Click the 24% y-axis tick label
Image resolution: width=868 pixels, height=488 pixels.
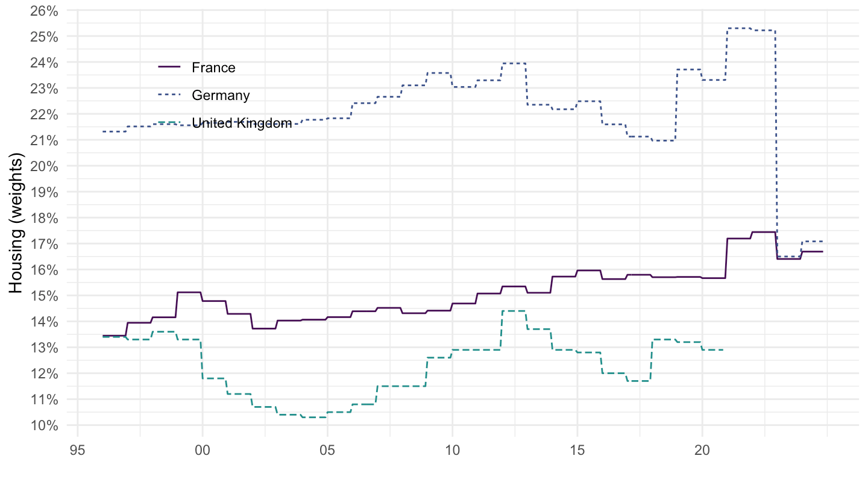click(x=44, y=63)
